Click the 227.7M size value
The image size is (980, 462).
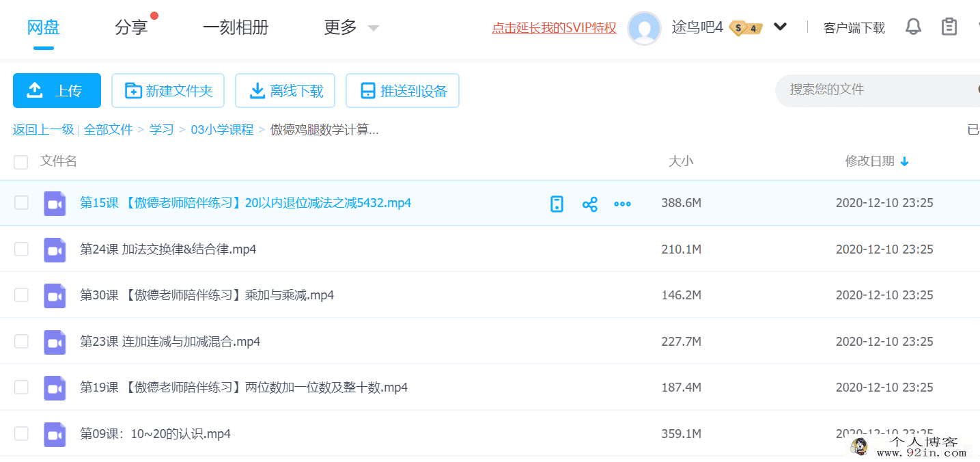pyautogui.click(x=681, y=342)
